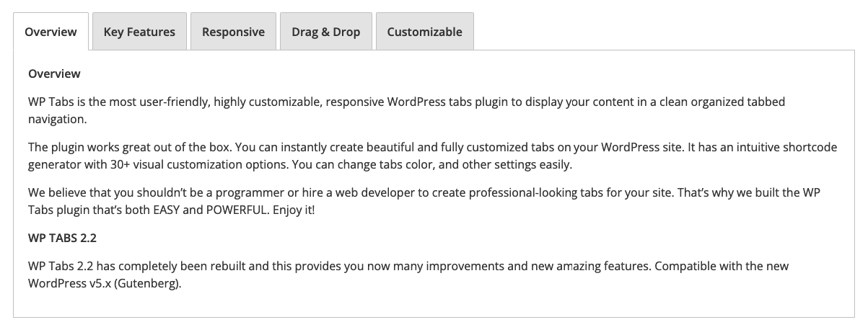The width and height of the screenshot is (868, 330).
Task: Click the word "shortcode" in the second paragraph
Action: click(x=810, y=147)
